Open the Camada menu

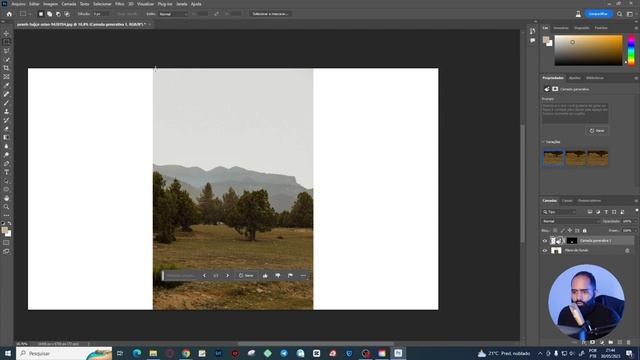69,4
